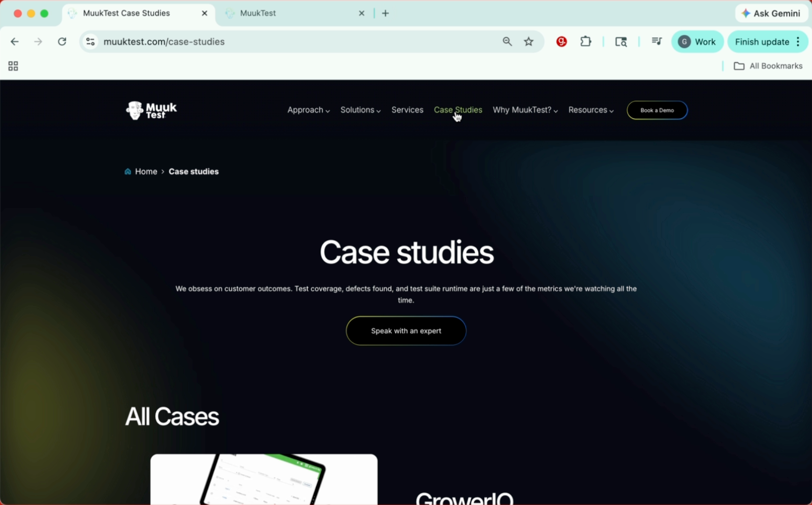The height and width of the screenshot is (505, 812).
Task: Click the Case studies breadcrumb
Action: (x=193, y=172)
